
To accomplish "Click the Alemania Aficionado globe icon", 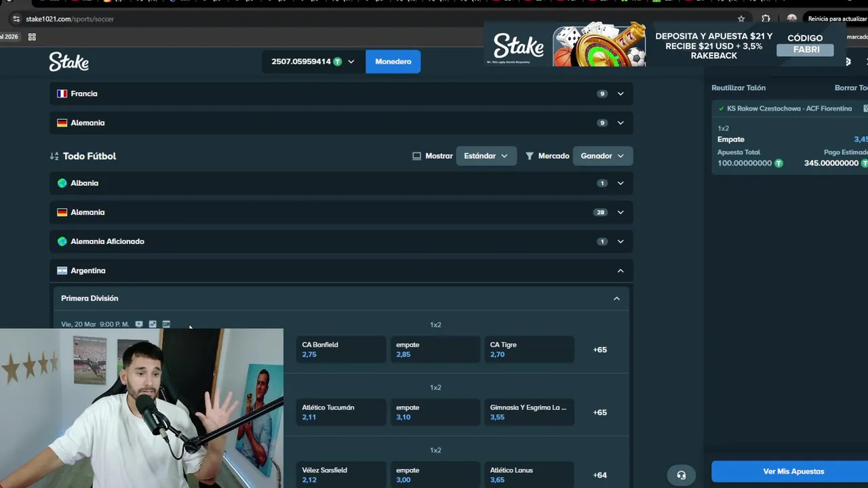I will tap(62, 241).
